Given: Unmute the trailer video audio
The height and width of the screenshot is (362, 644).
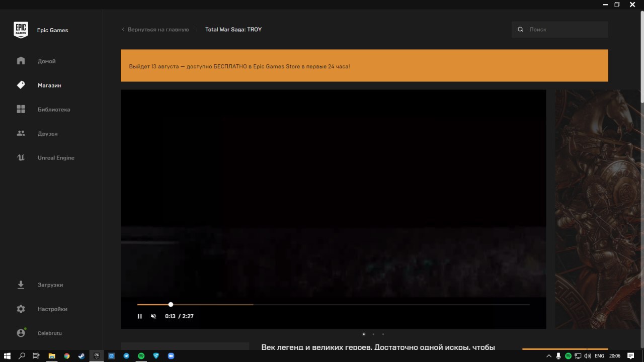Looking at the screenshot, I should pyautogui.click(x=153, y=316).
